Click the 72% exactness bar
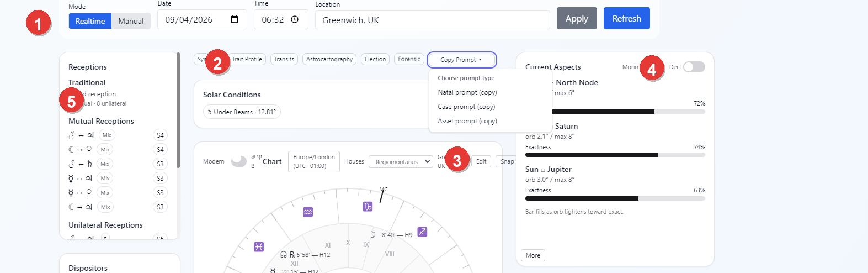Screen dimensions: 868x273 pyautogui.click(x=615, y=112)
